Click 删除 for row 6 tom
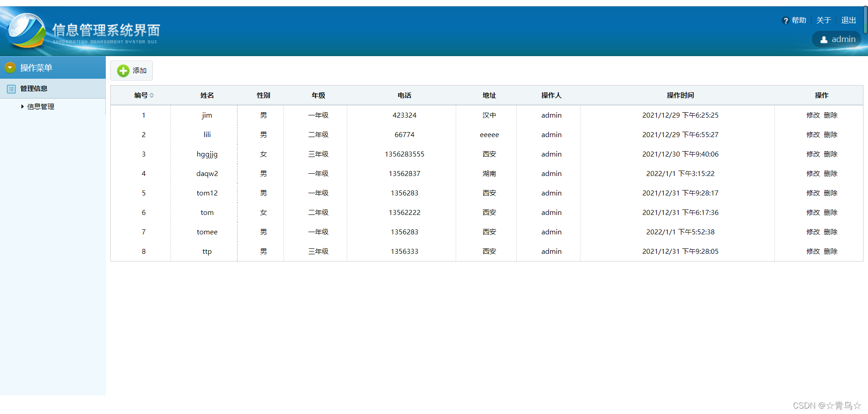This screenshot has width=868, height=414. (830, 213)
